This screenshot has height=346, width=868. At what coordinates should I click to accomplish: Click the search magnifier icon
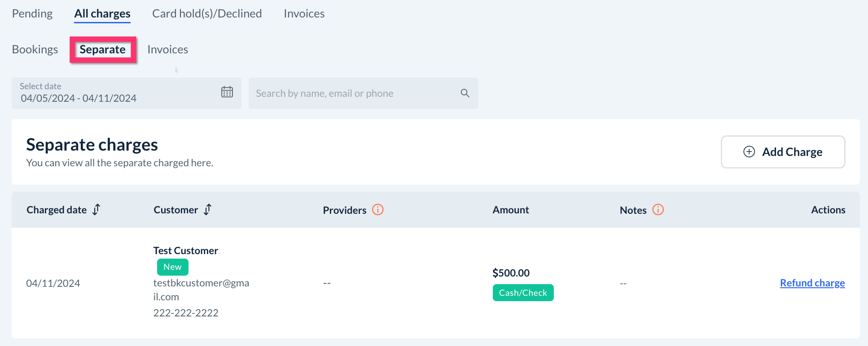465,93
